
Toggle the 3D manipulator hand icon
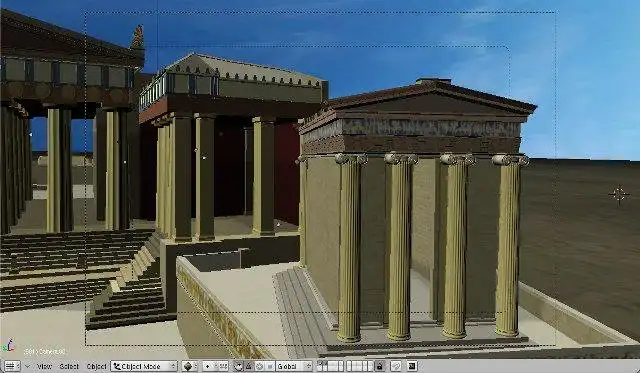pyautogui.click(x=239, y=366)
